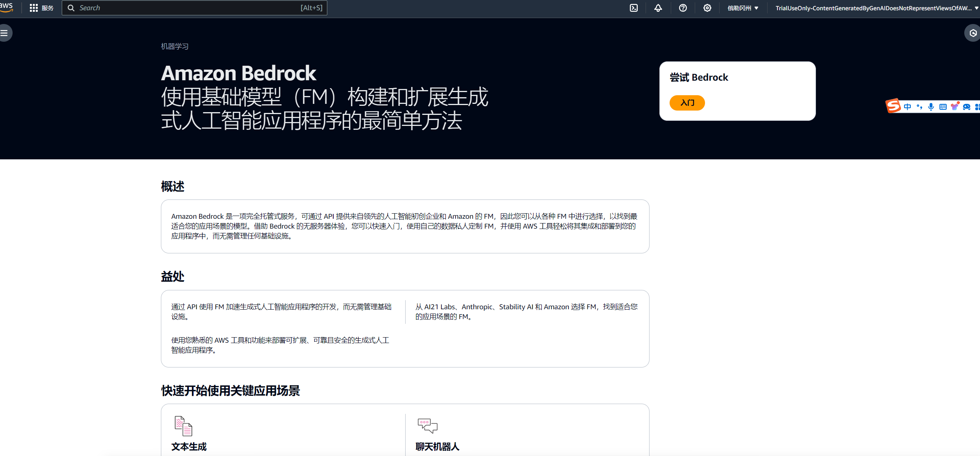Open the help question mark icon

pos(683,8)
